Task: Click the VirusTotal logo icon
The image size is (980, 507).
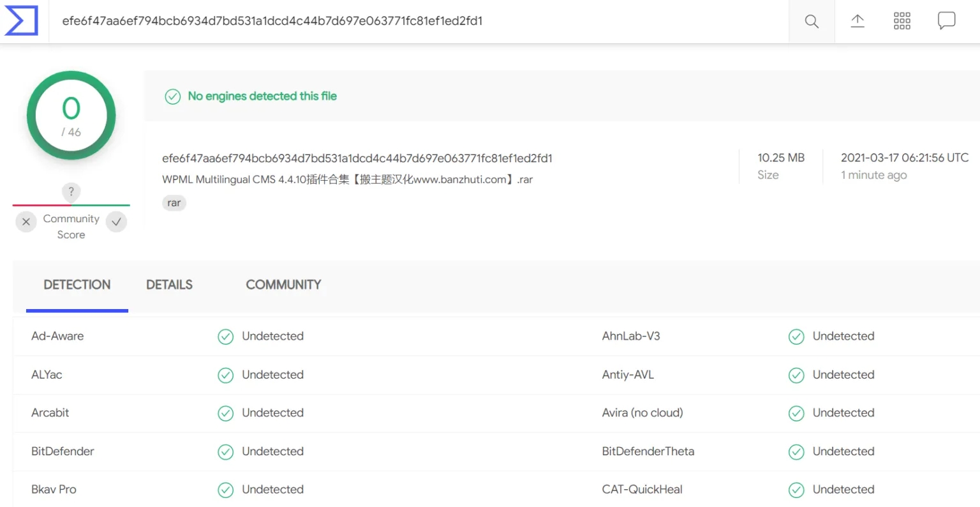Action: [x=21, y=20]
